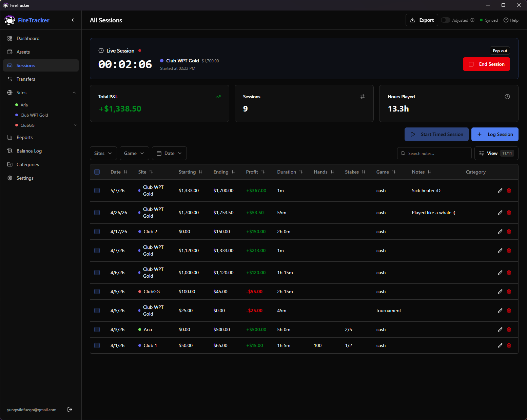This screenshot has height=420, width=527.
Task: Edit the 4/17/26 Club 2 session
Action: click(500, 232)
